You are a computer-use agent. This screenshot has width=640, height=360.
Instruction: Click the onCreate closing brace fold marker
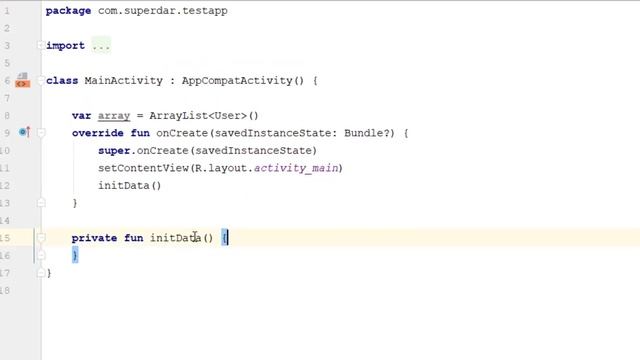point(41,203)
